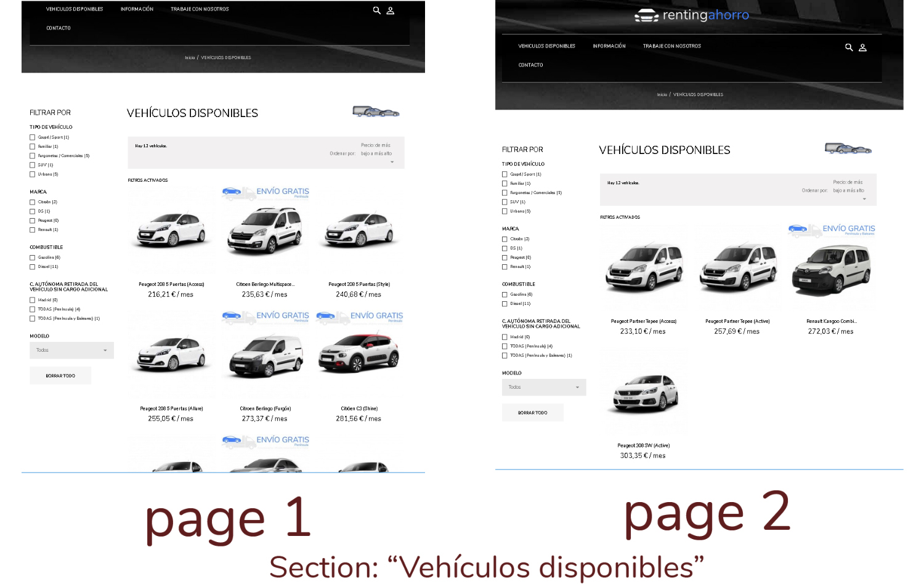The image size is (924, 584).
Task: Open the 'Ordenar por' price sort dropdown on page 2
Action: 848,190
